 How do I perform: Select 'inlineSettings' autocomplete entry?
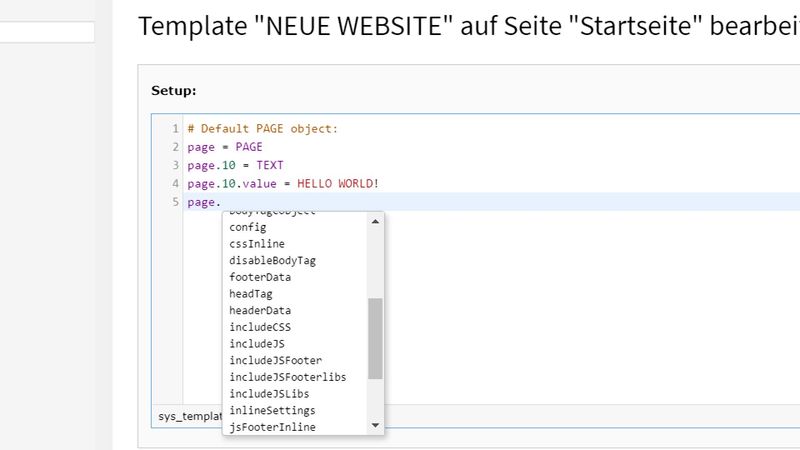pyautogui.click(x=272, y=410)
